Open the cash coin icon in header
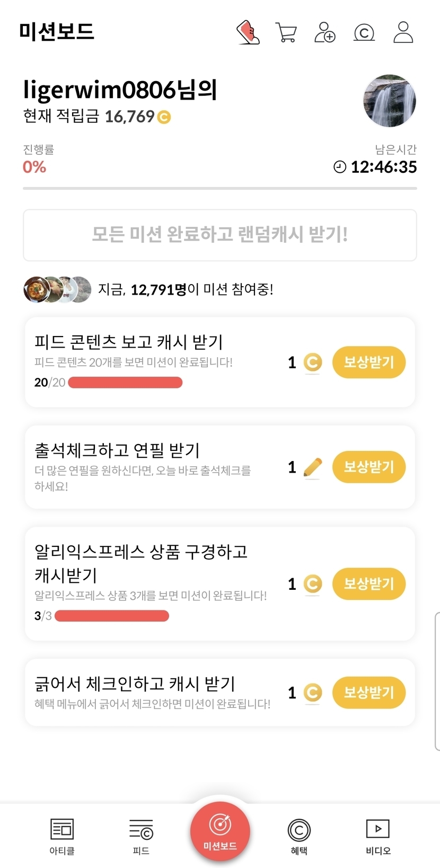This screenshot has width=440, height=868. click(x=364, y=33)
